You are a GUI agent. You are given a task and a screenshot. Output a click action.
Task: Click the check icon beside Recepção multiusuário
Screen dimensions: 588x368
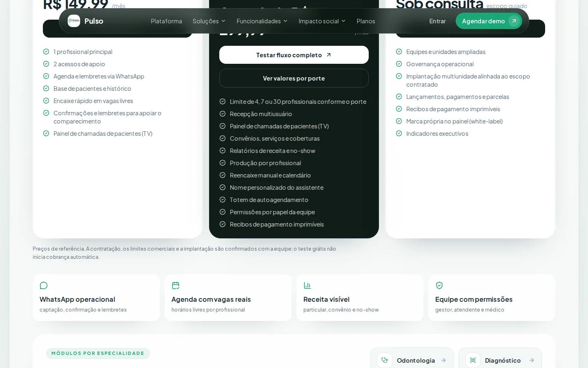point(223,114)
